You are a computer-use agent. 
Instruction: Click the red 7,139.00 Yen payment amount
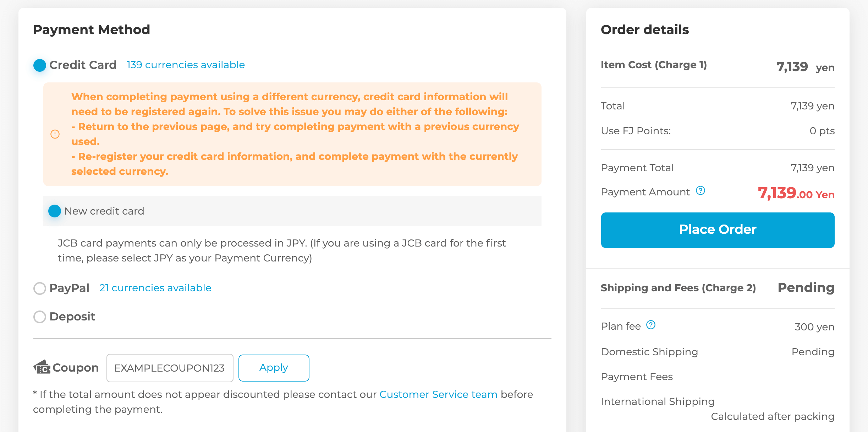(x=796, y=193)
